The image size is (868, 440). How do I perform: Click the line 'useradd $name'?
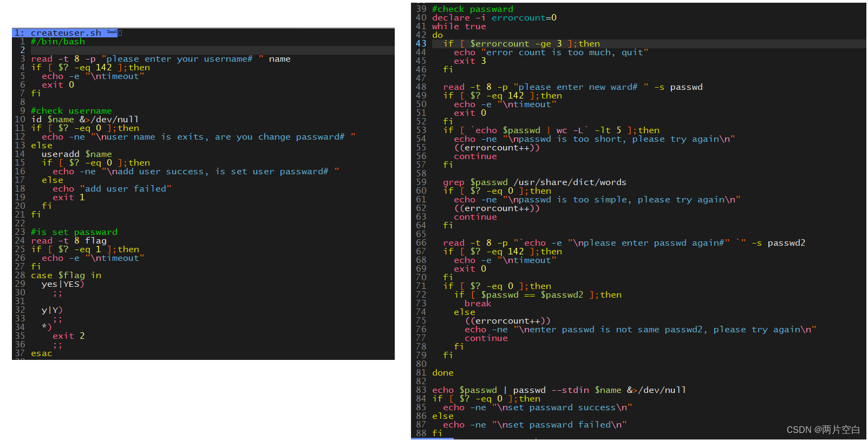pos(77,154)
